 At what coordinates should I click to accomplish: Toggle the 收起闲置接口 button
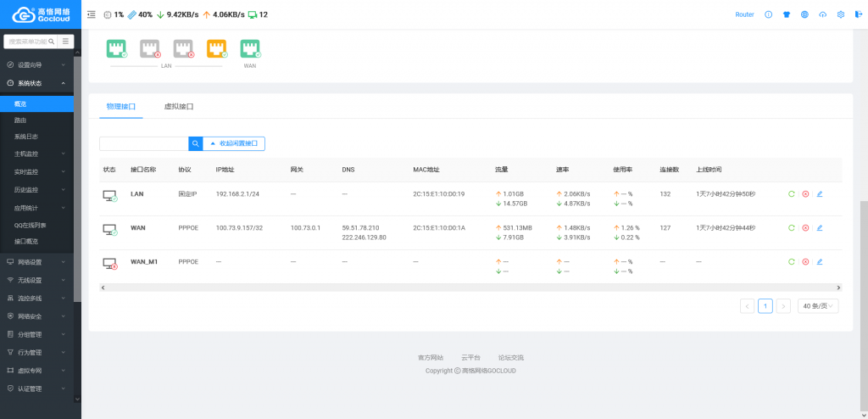233,143
